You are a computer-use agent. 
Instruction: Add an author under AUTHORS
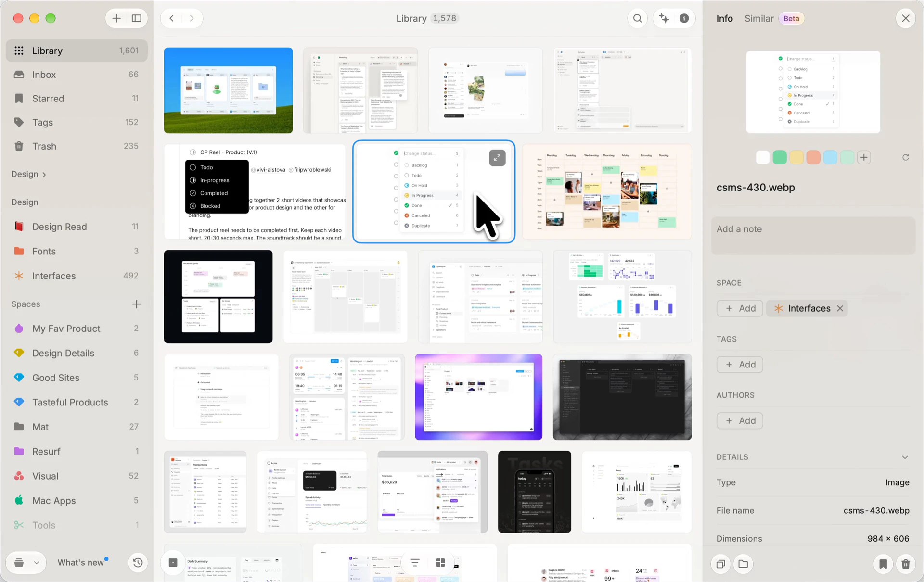tap(740, 421)
